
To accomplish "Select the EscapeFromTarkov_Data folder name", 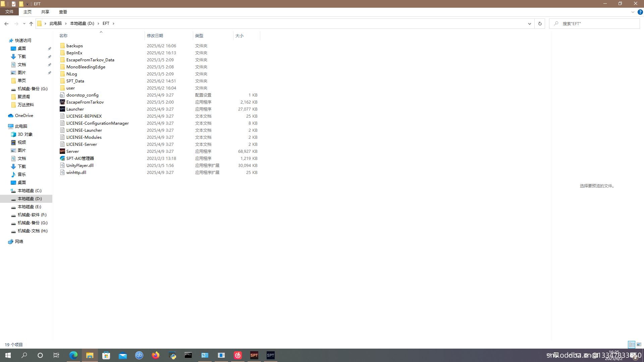I will 90,60.
